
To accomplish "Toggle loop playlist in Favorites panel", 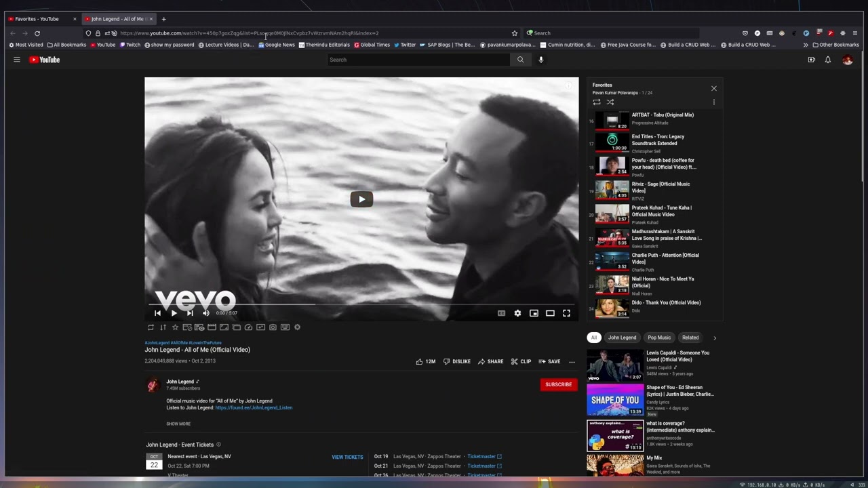I will 597,102.
